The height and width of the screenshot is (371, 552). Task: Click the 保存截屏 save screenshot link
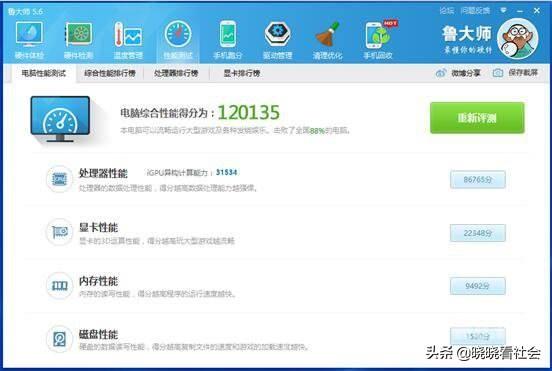coord(523,73)
